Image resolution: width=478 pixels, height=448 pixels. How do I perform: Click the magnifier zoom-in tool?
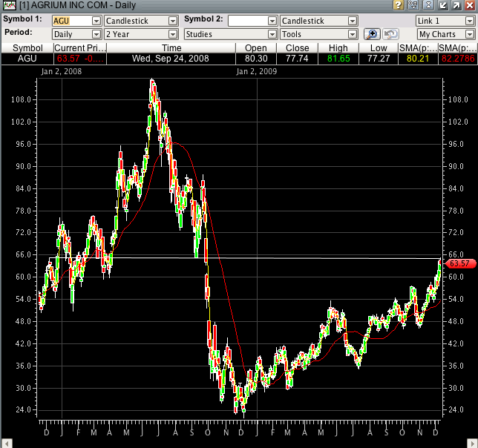(373, 34)
